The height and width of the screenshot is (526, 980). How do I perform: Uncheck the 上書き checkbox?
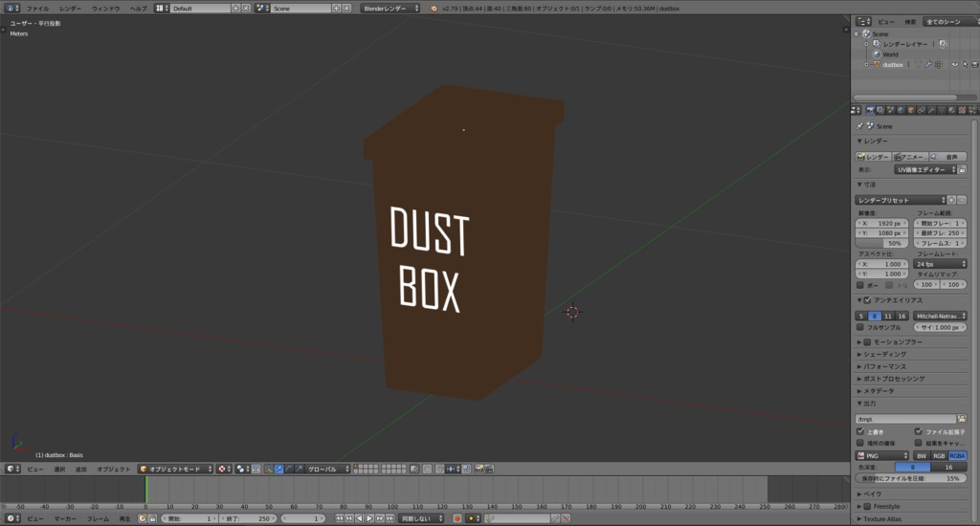860,431
